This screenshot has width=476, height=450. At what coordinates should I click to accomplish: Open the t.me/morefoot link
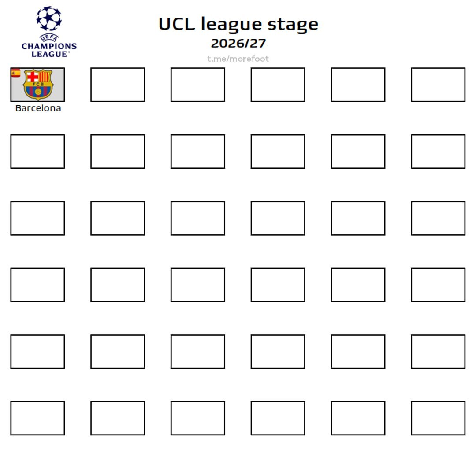pyautogui.click(x=238, y=59)
